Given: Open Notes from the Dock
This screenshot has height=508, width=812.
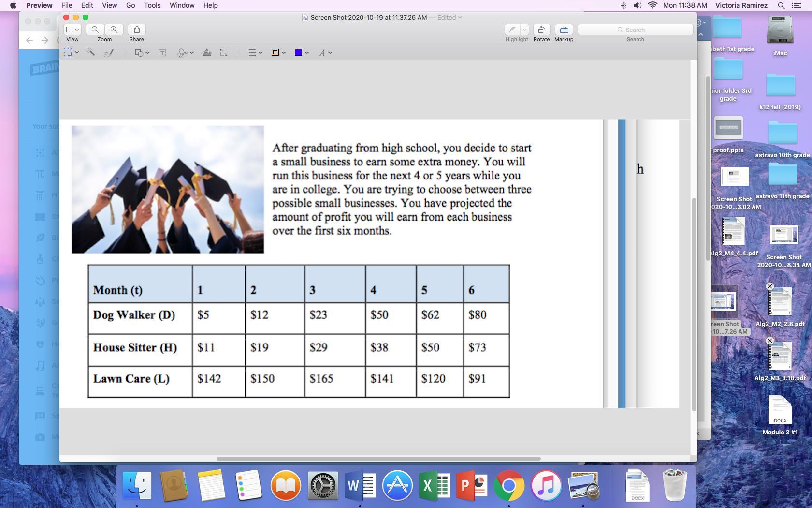Looking at the screenshot, I should [x=211, y=485].
